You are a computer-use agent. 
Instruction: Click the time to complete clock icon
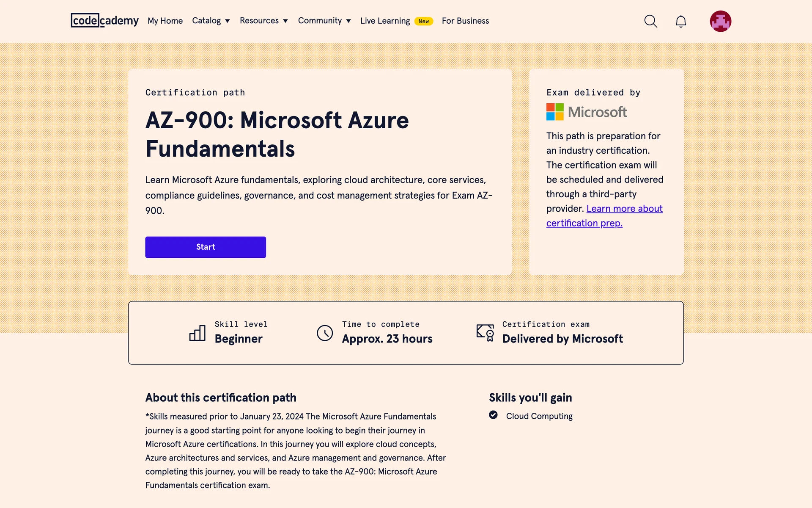click(325, 333)
